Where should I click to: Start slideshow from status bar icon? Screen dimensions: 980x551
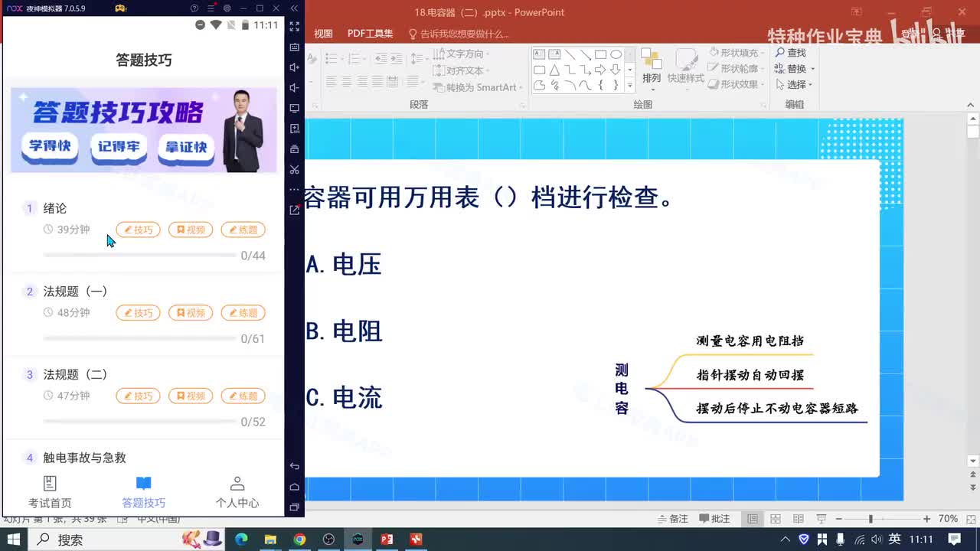click(821, 519)
